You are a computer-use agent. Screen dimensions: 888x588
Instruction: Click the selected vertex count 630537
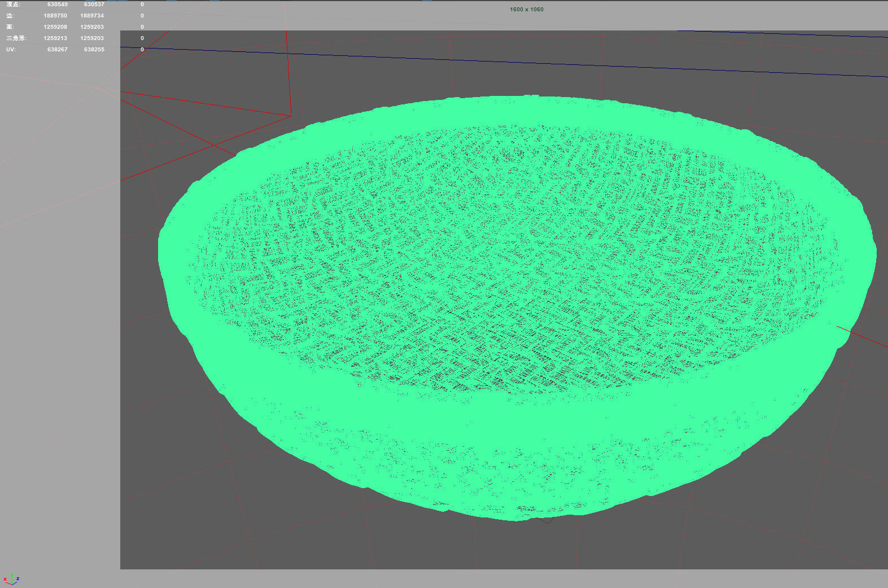click(x=94, y=5)
